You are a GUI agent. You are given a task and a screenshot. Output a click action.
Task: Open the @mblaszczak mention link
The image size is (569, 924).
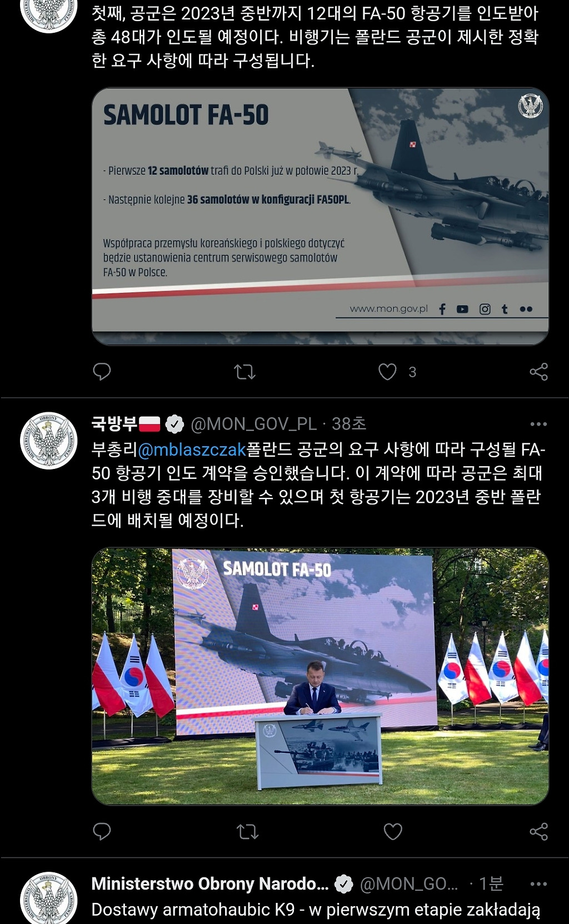[x=192, y=449]
